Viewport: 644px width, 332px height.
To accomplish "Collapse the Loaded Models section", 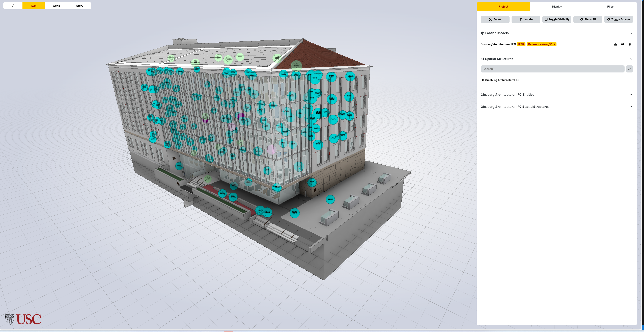I will tap(630, 33).
